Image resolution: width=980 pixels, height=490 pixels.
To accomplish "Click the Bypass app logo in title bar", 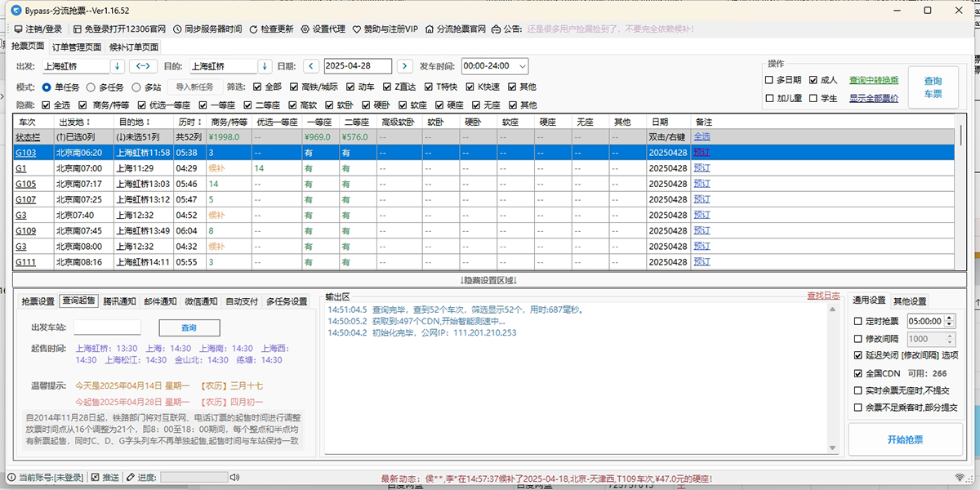I will coord(15,11).
